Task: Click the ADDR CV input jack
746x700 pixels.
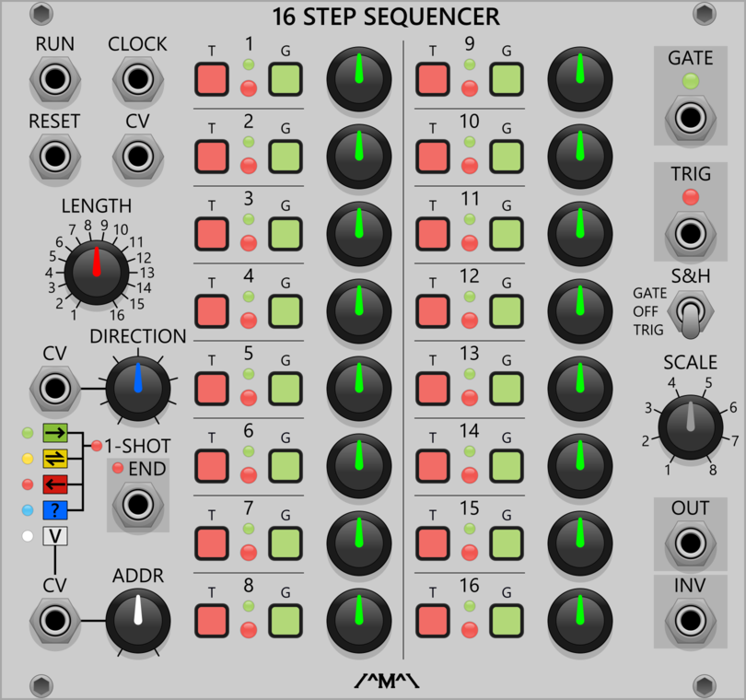Action: (x=54, y=621)
